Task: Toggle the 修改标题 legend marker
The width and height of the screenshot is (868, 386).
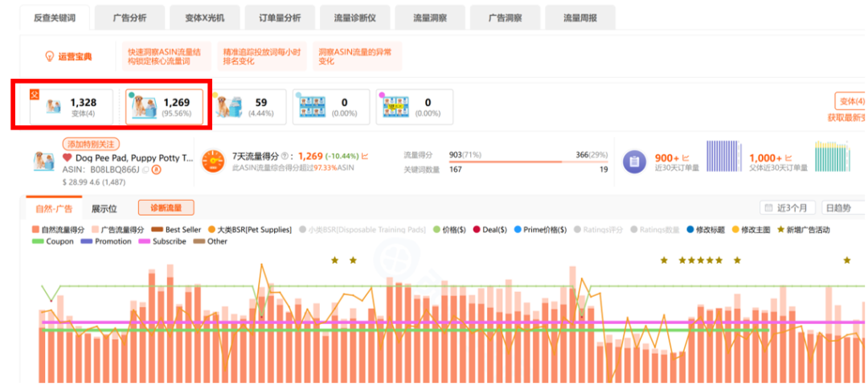Action: point(706,230)
